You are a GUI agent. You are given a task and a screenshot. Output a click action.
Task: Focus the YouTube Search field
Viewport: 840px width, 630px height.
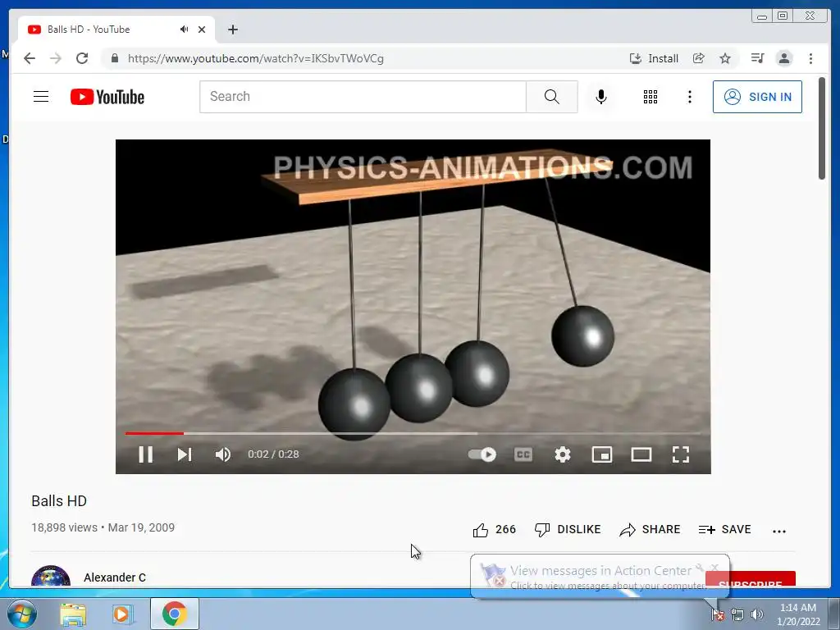pyautogui.click(x=363, y=97)
